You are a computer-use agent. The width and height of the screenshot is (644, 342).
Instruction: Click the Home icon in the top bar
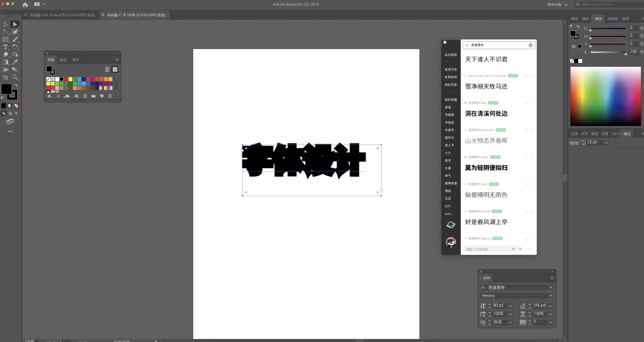[x=25, y=4]
